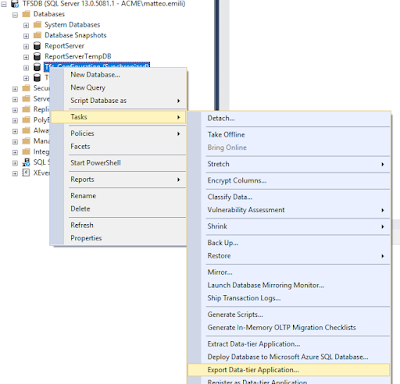The image size is (400, 384).
Task: Click Properties in the context menu
Action: coord(86,238)
